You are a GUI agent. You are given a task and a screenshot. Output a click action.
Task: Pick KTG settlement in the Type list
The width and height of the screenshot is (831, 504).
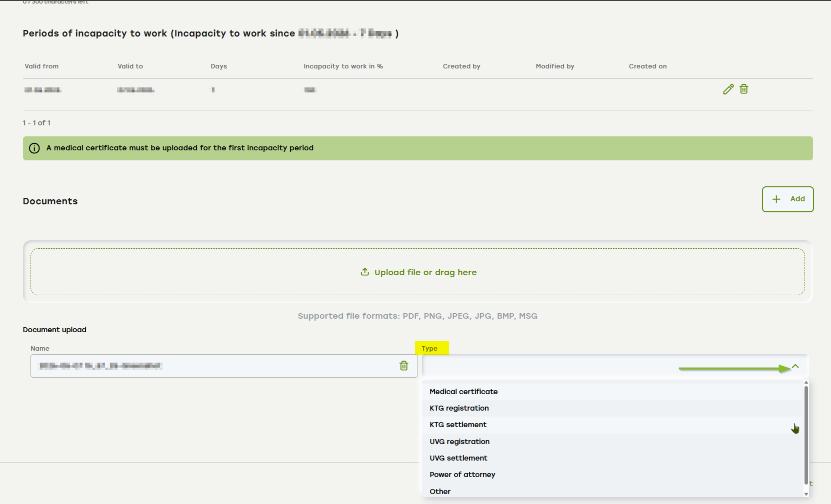612,425
